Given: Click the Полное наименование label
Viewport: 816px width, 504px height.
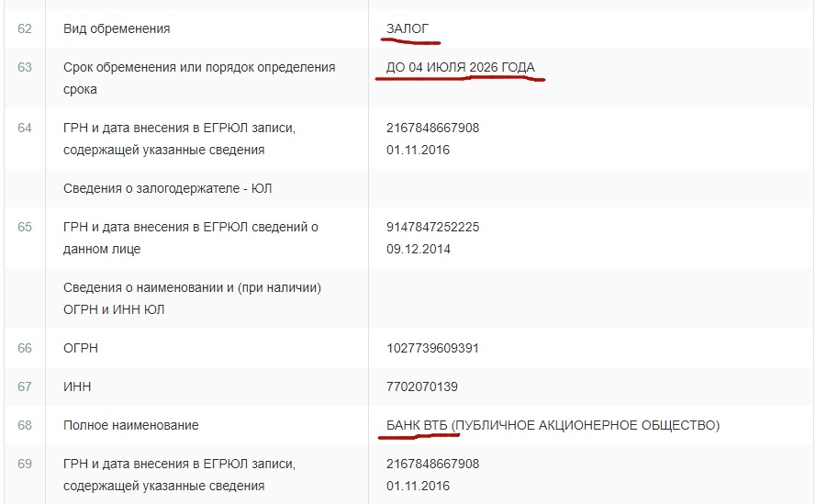Looking at the screenshot, I should [131, 425].
